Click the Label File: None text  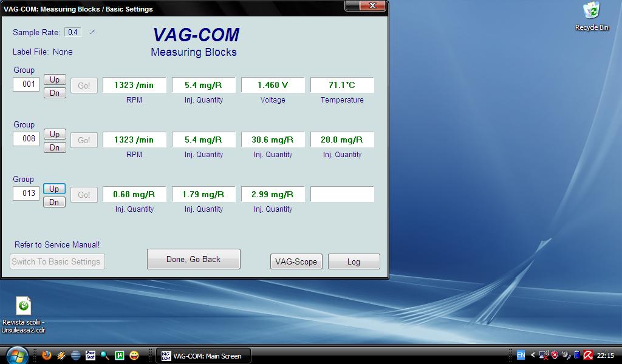tap(43, 52)
